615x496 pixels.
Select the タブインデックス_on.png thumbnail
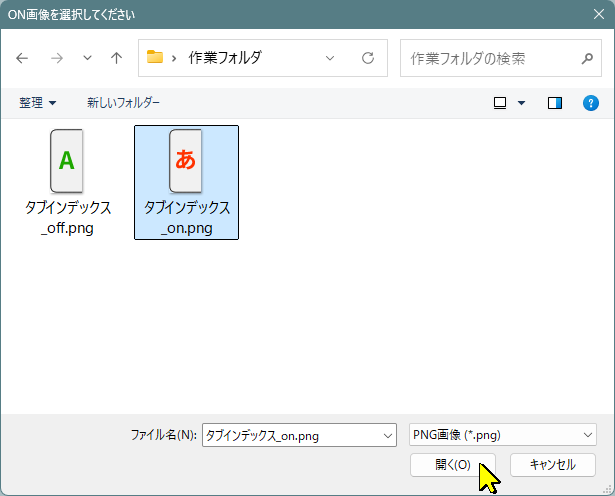(x=186, y=161)
